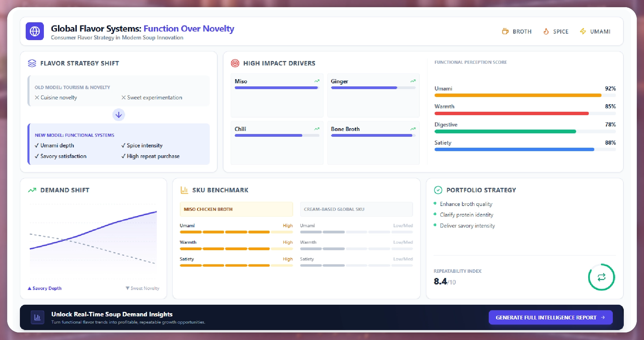Click the globe logo icon in header
Image resolution: width=644 pixels, height=340 pixels.
point(35,31)
